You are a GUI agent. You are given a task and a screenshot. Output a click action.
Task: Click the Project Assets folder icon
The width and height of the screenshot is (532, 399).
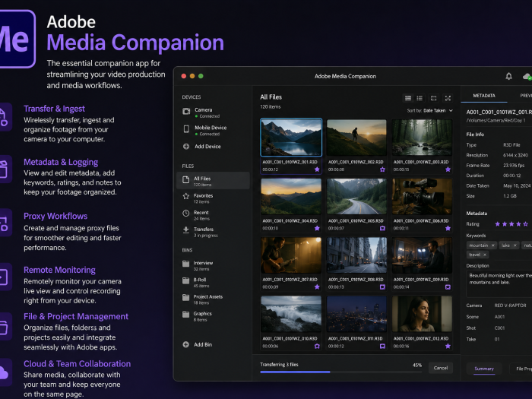186,298
